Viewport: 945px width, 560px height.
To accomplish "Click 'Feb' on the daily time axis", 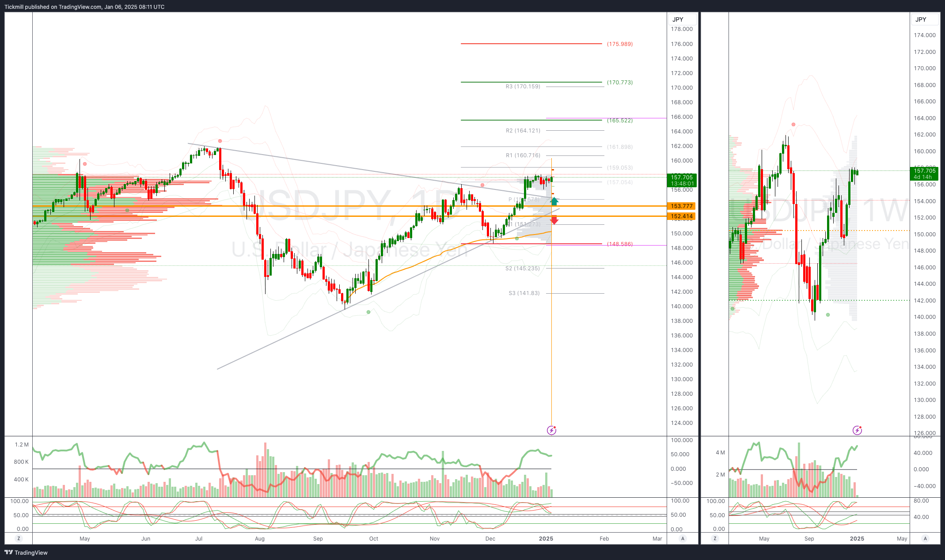I will (604, 539).
